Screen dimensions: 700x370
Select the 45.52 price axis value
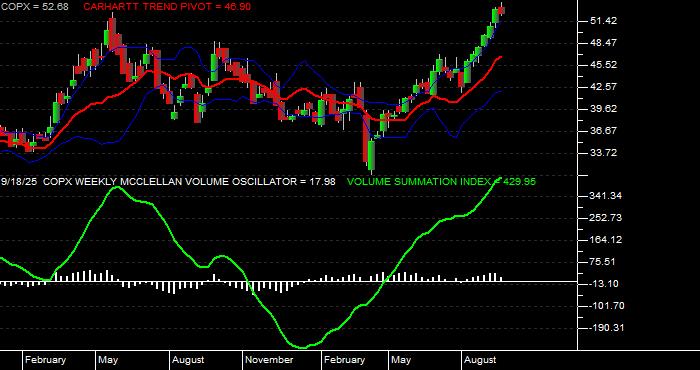click(603, 65)
